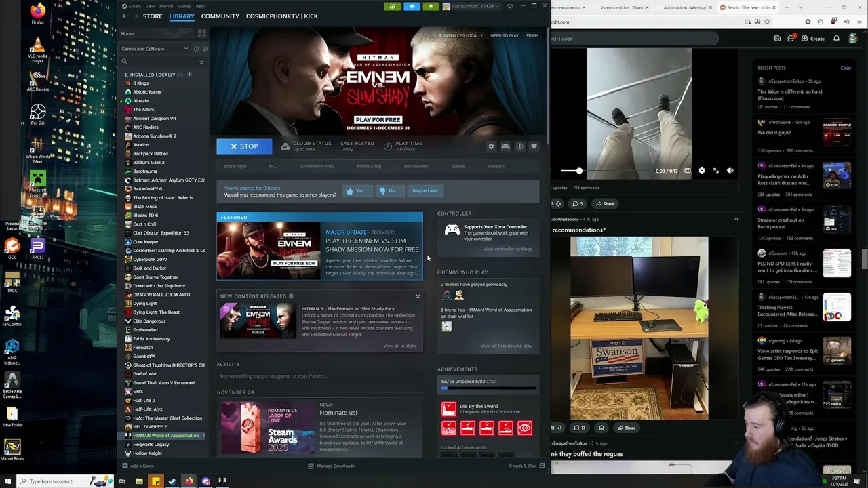Screen dimensions: 868x488
Task: Stop the running Hitman game
Action: tap(244, 146)
